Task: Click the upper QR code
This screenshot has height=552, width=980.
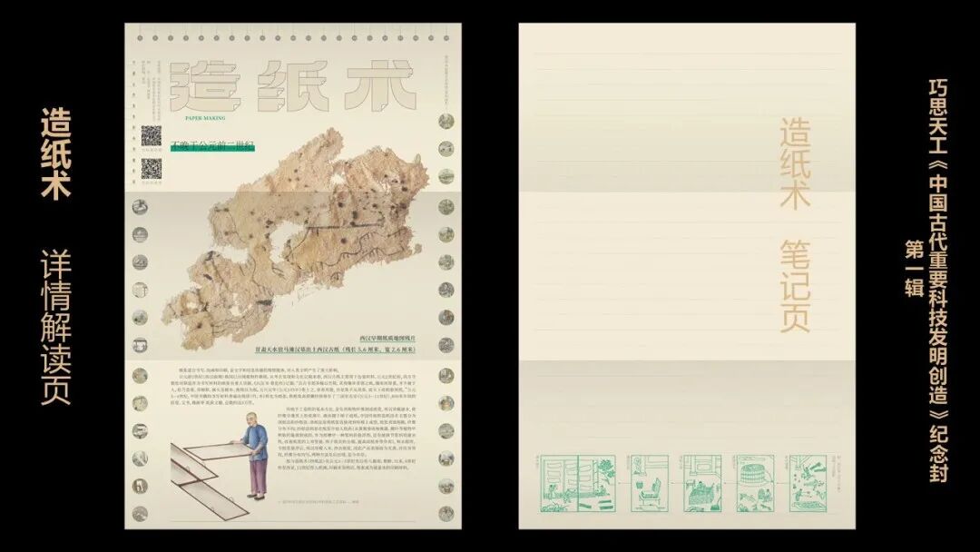Action: [x=152, y=135]
